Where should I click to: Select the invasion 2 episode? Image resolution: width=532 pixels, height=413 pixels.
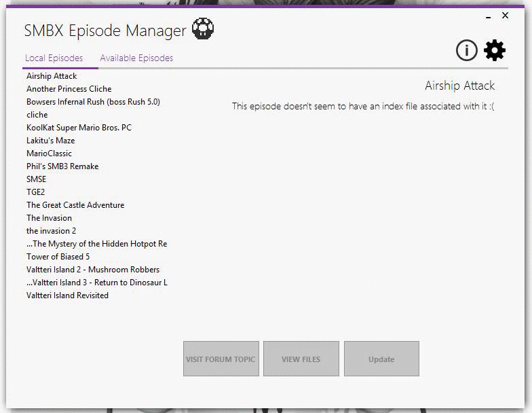(x=52, y=231)
